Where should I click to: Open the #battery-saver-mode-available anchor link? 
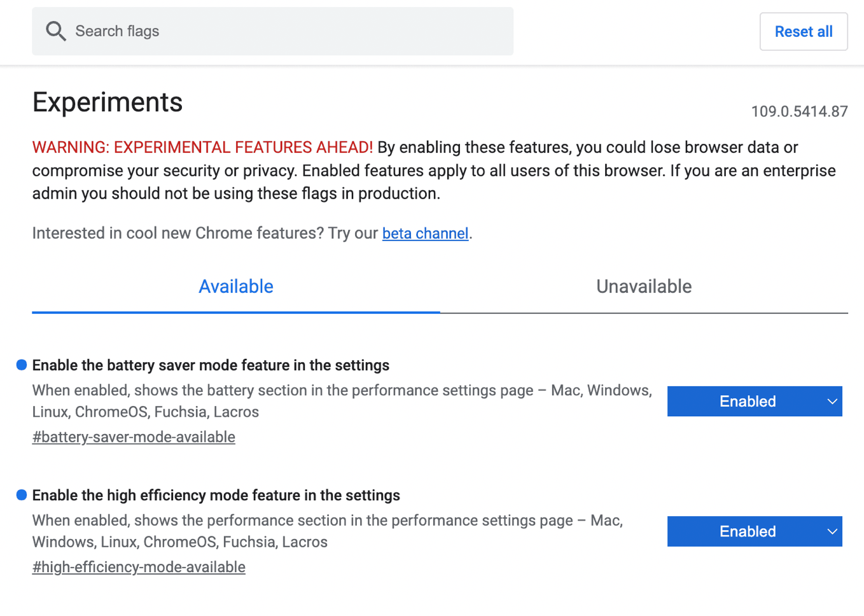134,437
